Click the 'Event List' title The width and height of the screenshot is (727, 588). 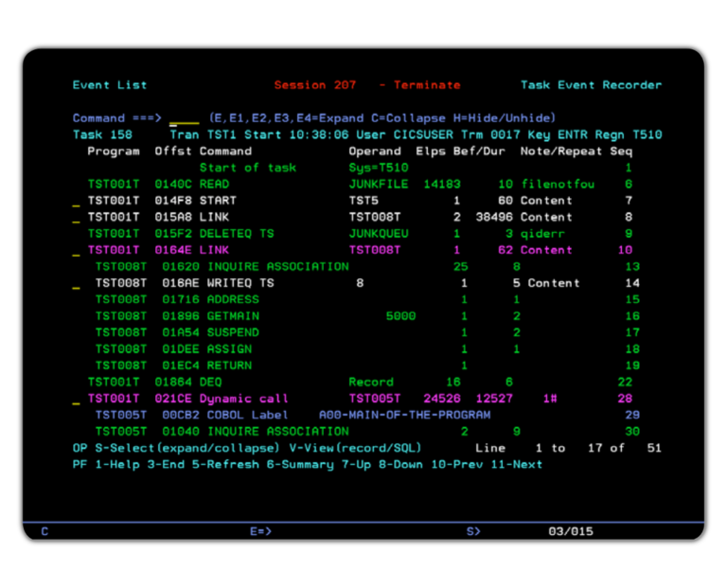click(110, 85)
